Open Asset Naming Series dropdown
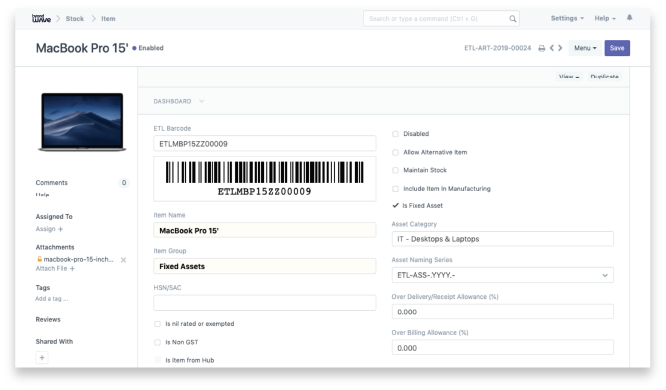Screen dimensions: 666x390 [x=502, y=275]
